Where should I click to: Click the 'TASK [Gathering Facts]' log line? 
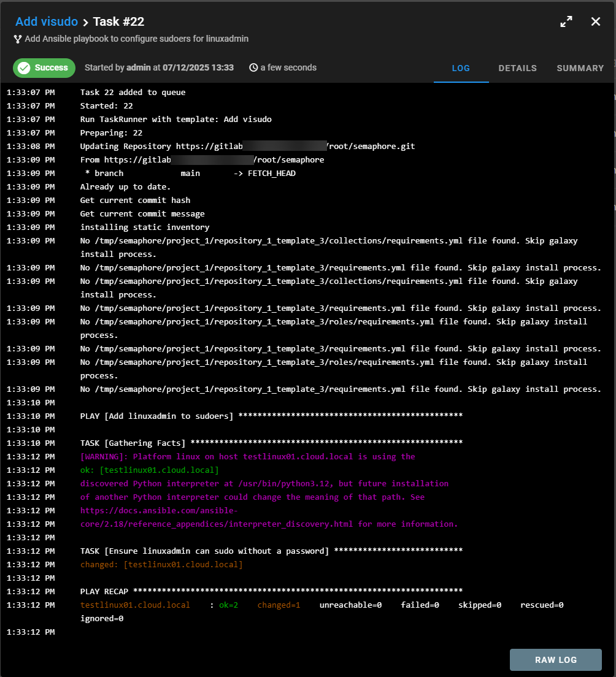click(x=135, y=443)
